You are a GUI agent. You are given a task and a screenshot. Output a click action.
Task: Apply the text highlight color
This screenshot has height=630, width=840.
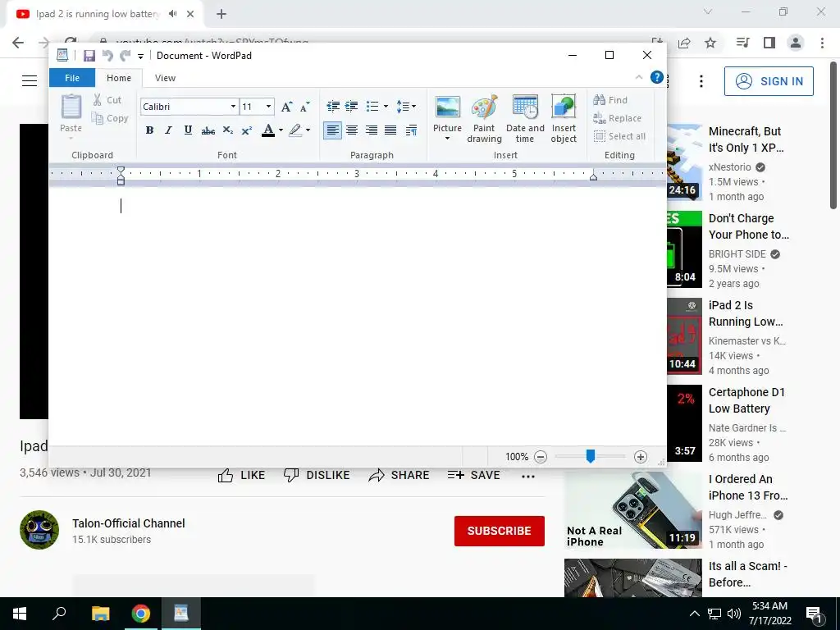coord(295,130)
